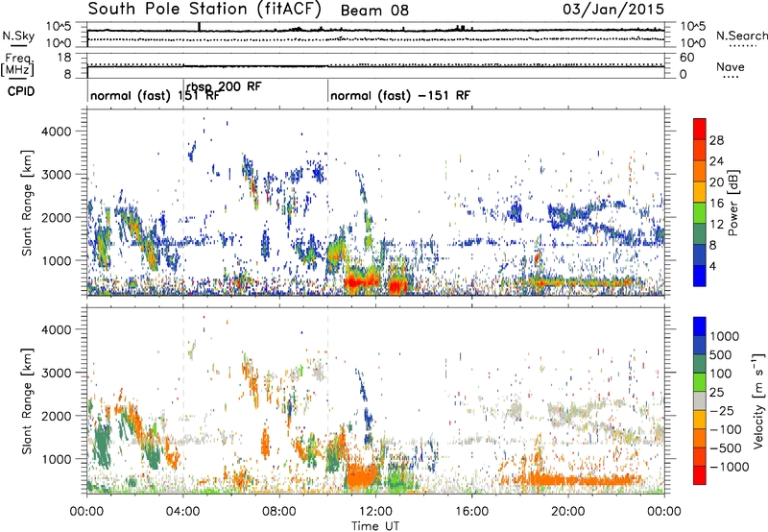Click the velocity panel 'Slant Range [km]' axis title

pos(27,400)
